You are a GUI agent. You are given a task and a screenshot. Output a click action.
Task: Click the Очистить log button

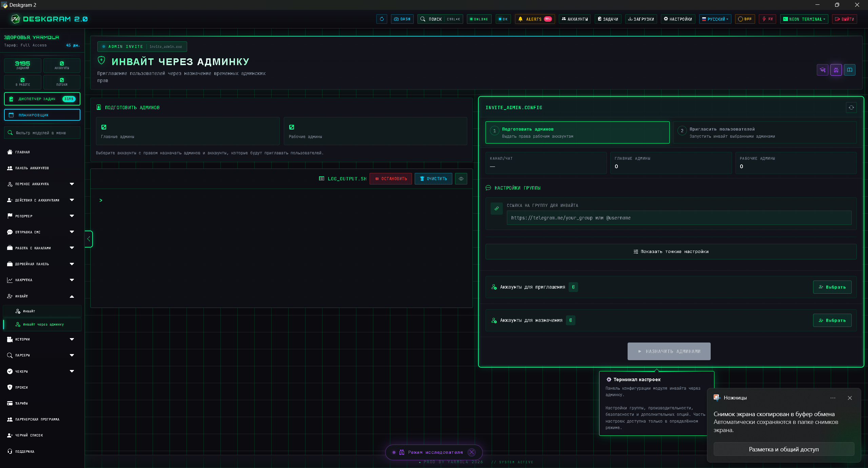coord(433,179)
